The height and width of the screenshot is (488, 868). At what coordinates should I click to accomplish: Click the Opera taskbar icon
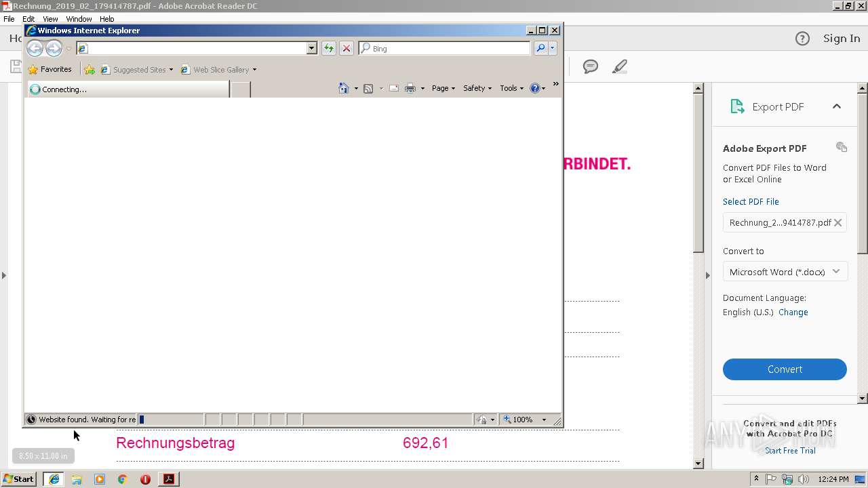(x=145, y=479)
